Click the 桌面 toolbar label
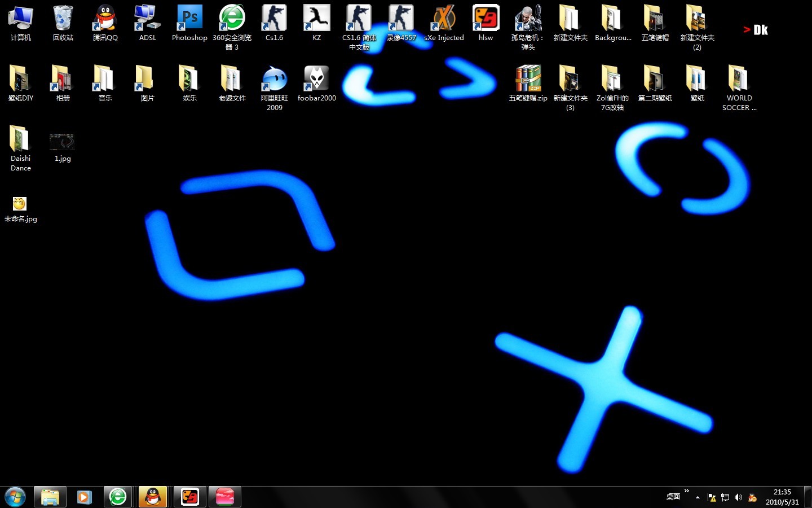 (x=673, y=497)
